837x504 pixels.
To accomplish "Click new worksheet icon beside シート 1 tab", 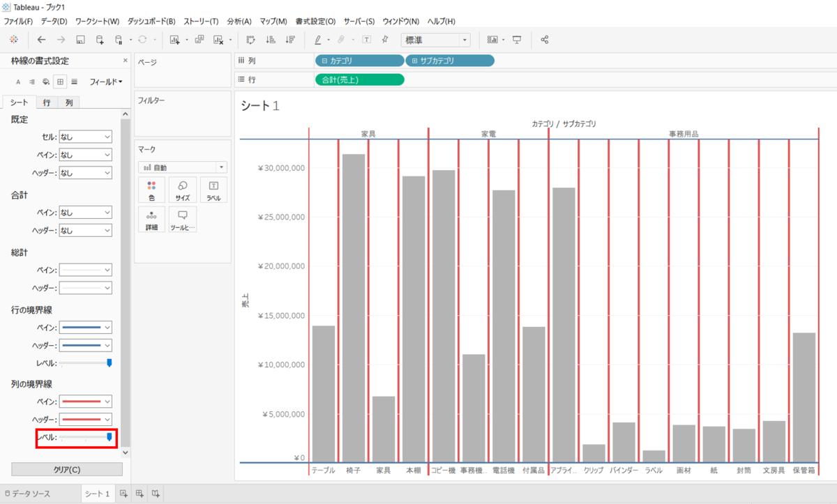I will [x=123, y=494].
